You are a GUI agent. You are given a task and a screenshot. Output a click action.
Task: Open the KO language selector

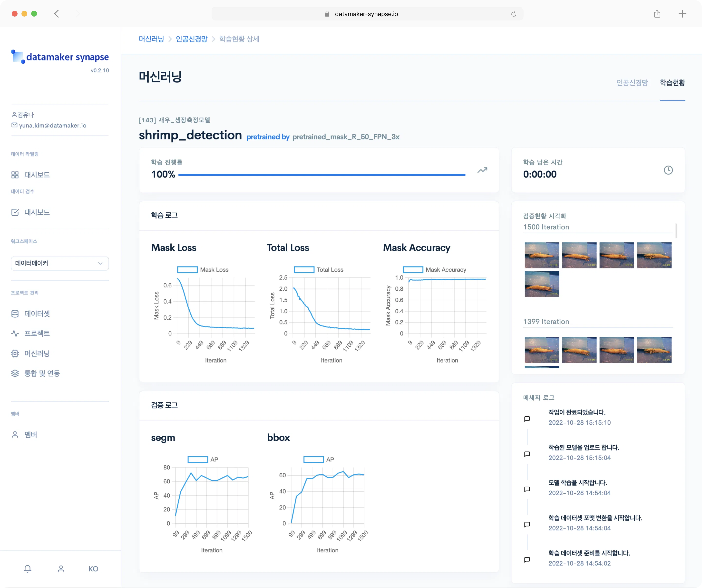coord(93,568)
